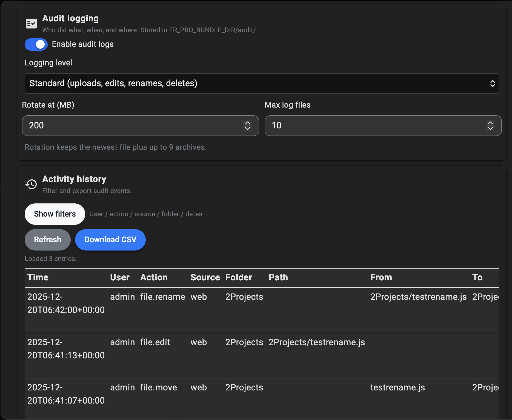
Task: Click the stepper arrows on Rotate at field
Action: (247, 126)
